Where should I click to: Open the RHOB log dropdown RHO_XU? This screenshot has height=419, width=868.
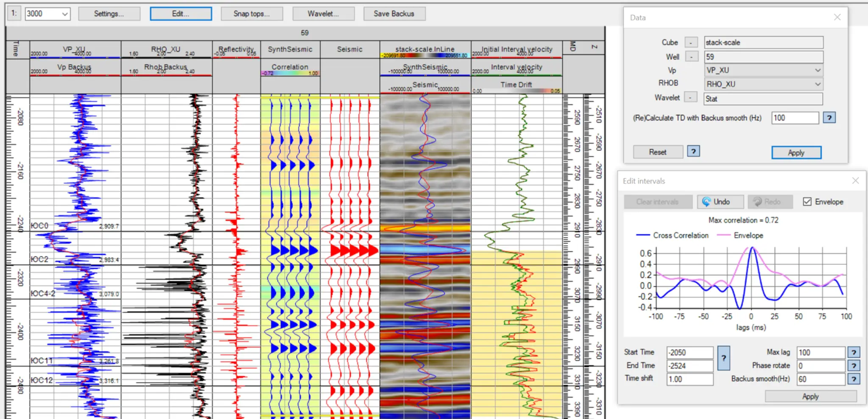point(763,84)
